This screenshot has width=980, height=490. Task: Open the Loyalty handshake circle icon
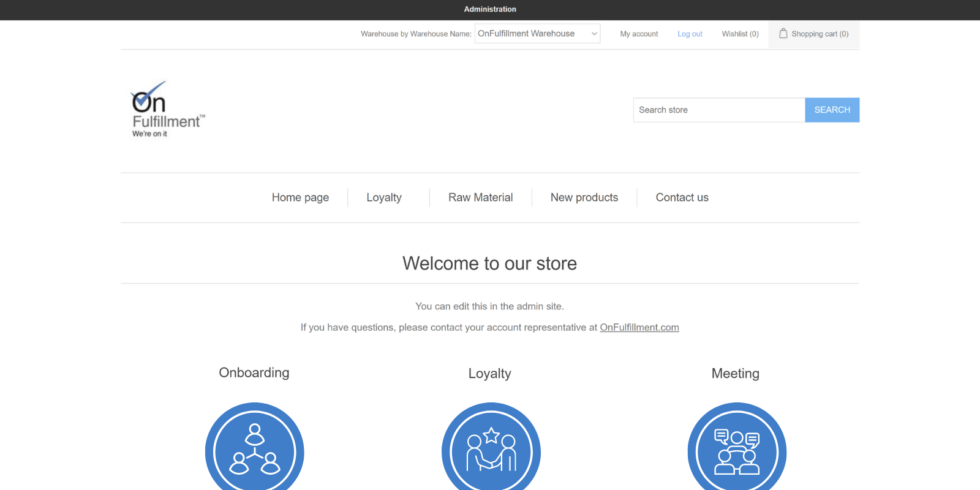click(491, 446)
